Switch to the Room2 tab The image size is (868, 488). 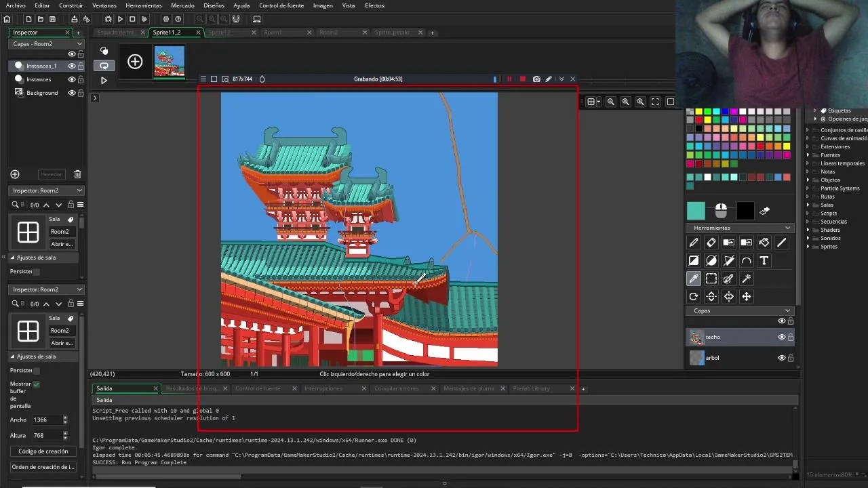click(329, 33)
